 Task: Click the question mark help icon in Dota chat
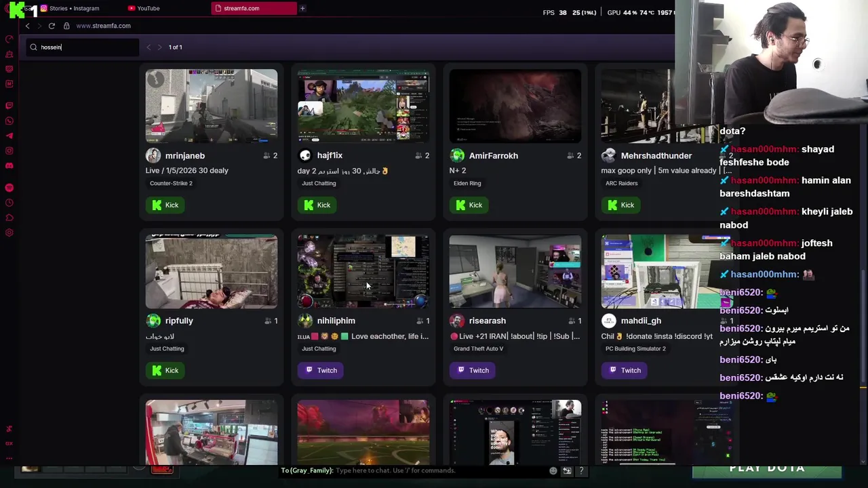(581, 470)
